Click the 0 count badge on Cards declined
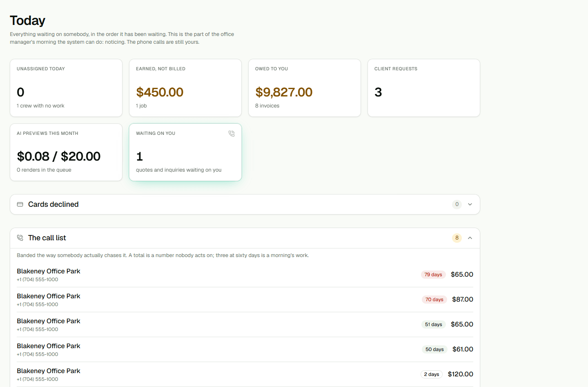This screenshot has height=387, width=588. [457, 204]
